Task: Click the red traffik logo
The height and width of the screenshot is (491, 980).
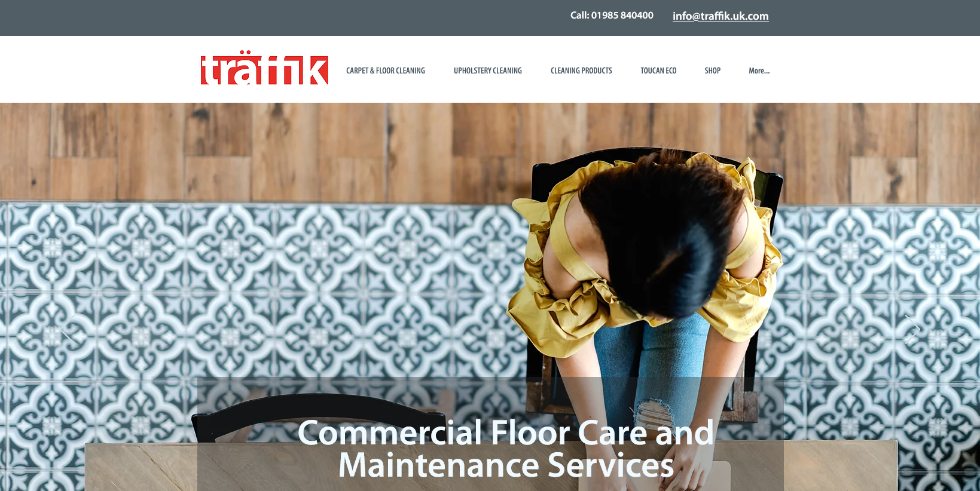Action: [264, 68]
